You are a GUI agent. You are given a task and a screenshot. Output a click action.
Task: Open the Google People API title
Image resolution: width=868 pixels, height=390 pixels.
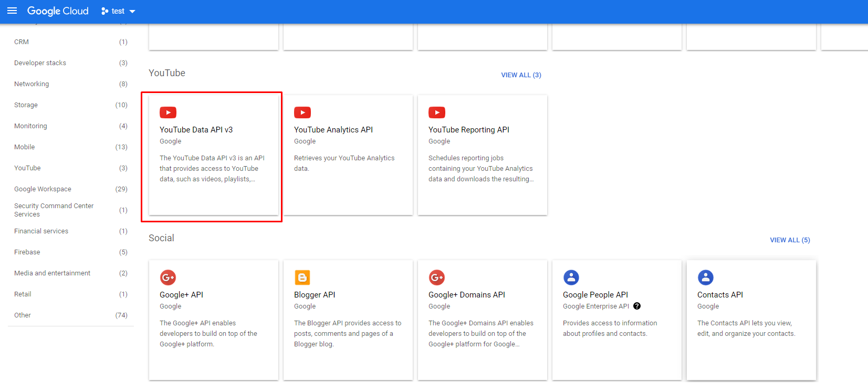coord(595,295)
